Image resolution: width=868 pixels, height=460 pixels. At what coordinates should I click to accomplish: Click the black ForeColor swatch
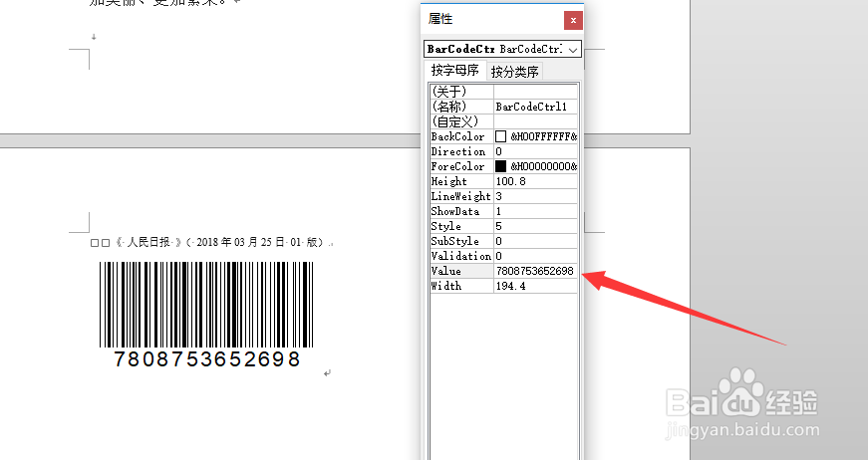click(x=501, y=166)
